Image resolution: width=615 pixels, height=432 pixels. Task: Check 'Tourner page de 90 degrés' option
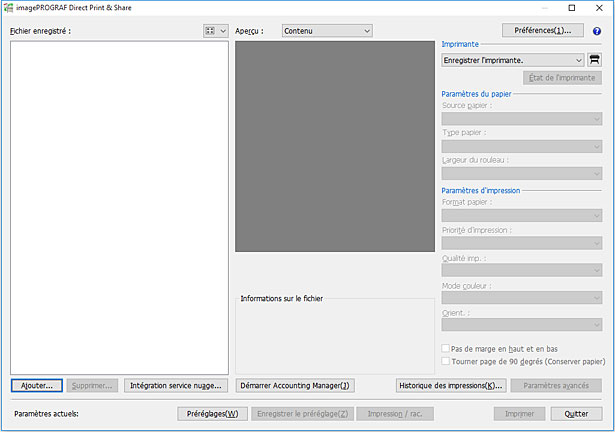tap(446, 361)
